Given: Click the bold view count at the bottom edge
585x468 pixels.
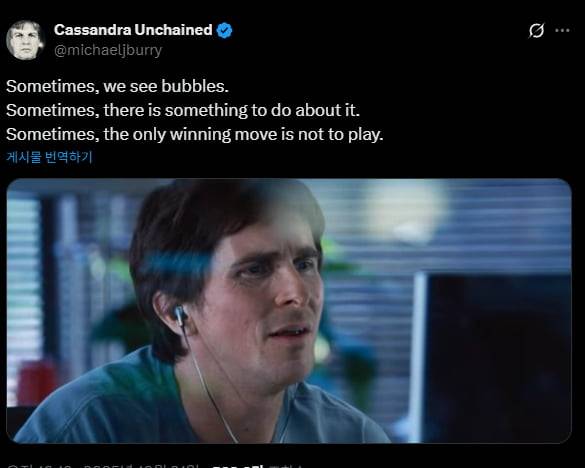Looking at the screenshot, I should (238, 466).
